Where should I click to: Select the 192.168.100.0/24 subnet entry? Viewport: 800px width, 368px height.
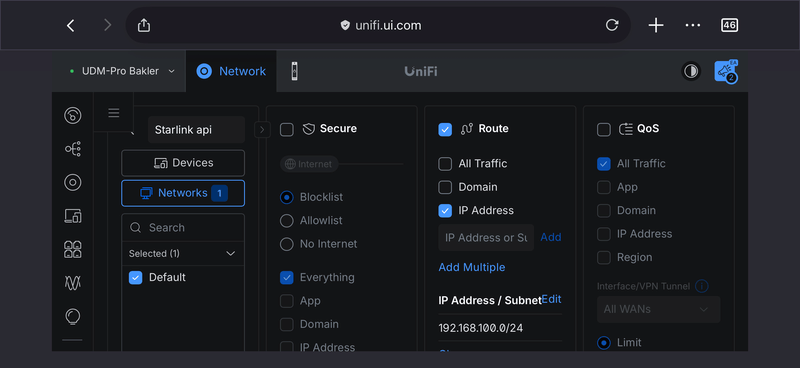pos(481,328)
